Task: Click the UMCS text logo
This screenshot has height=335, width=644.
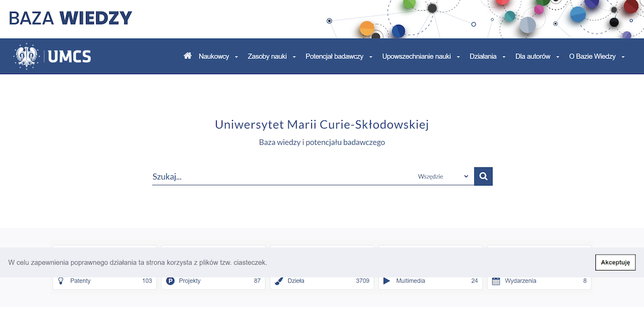Action: click(70, 57)
